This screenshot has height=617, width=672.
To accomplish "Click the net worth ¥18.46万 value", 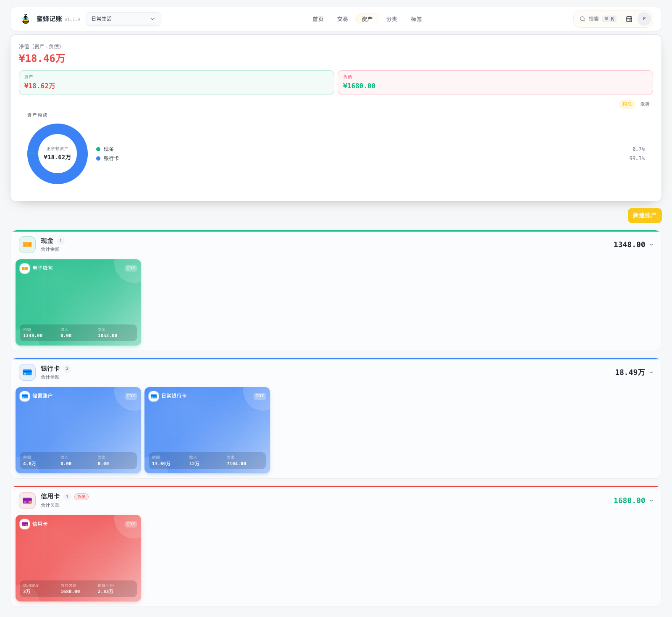I will pyautogui.click(x=42, y=58).
